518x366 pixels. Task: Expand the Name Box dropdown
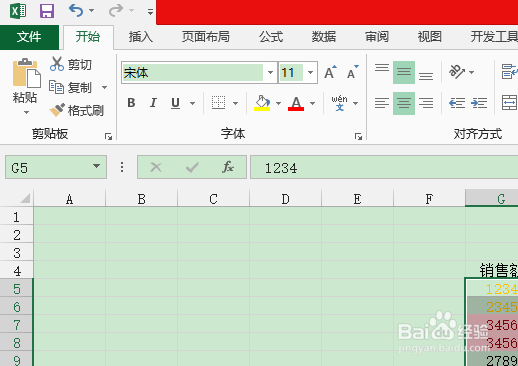click(x=97, y=166)
